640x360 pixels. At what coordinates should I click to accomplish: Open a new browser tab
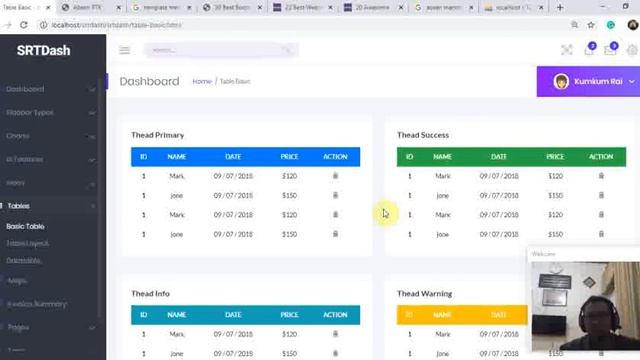pos(560,7)
